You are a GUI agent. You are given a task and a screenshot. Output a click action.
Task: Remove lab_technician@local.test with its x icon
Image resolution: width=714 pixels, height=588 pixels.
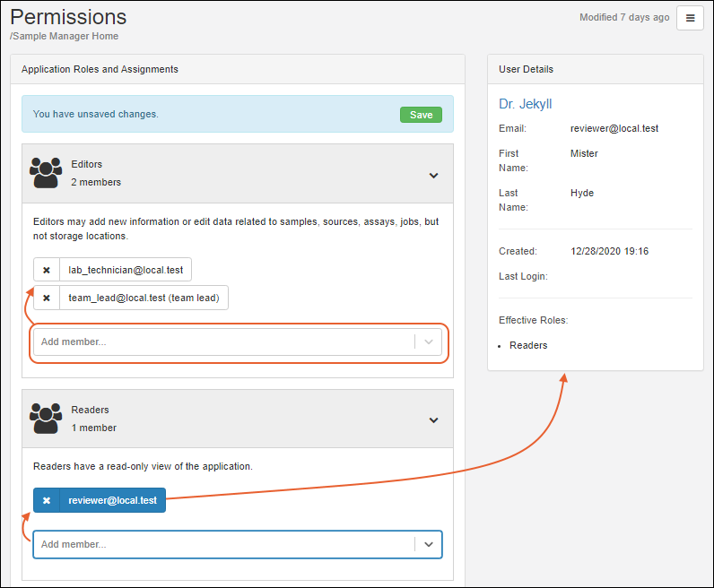(47, 270)
